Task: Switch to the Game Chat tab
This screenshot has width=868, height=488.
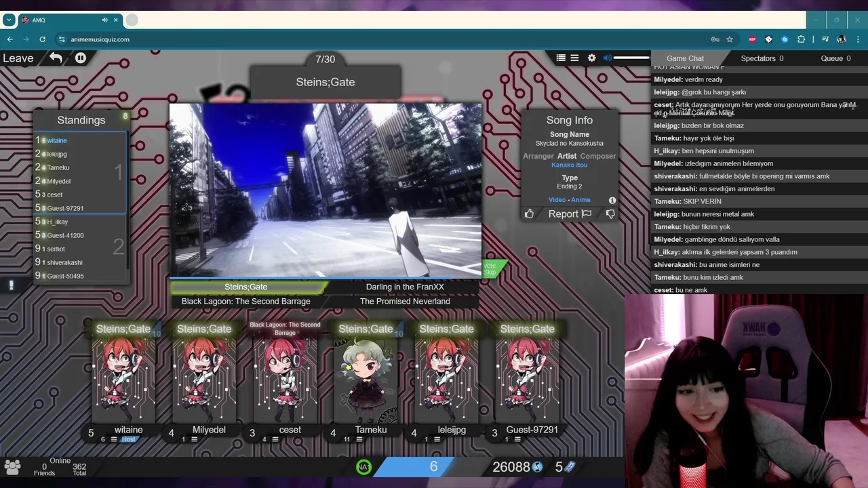Action: (x=685, y=58)
